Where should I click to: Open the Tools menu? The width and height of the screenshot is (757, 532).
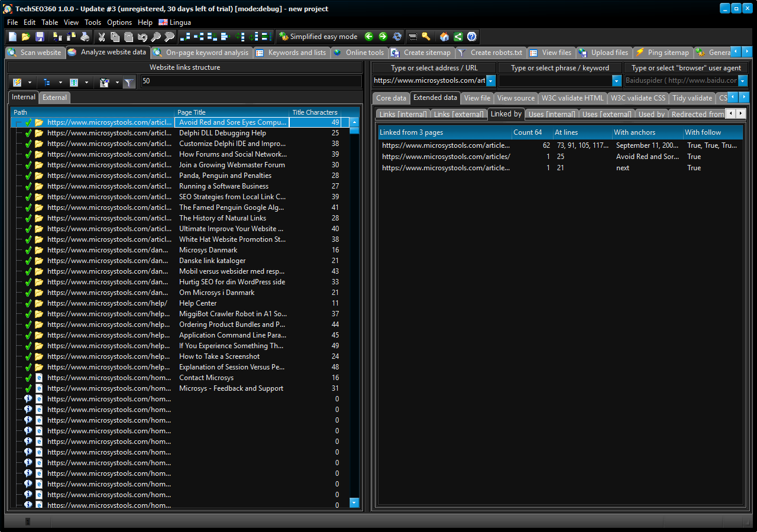pos(93,22)
